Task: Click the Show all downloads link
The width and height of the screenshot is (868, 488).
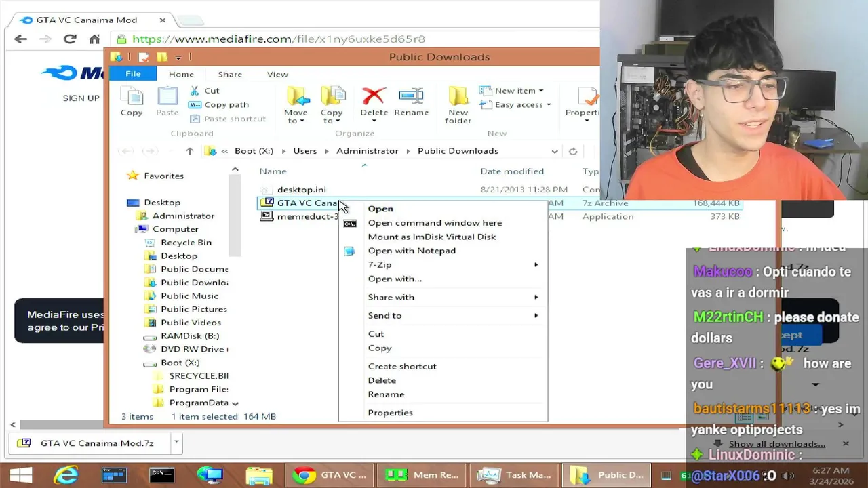Action: point(777,444)
